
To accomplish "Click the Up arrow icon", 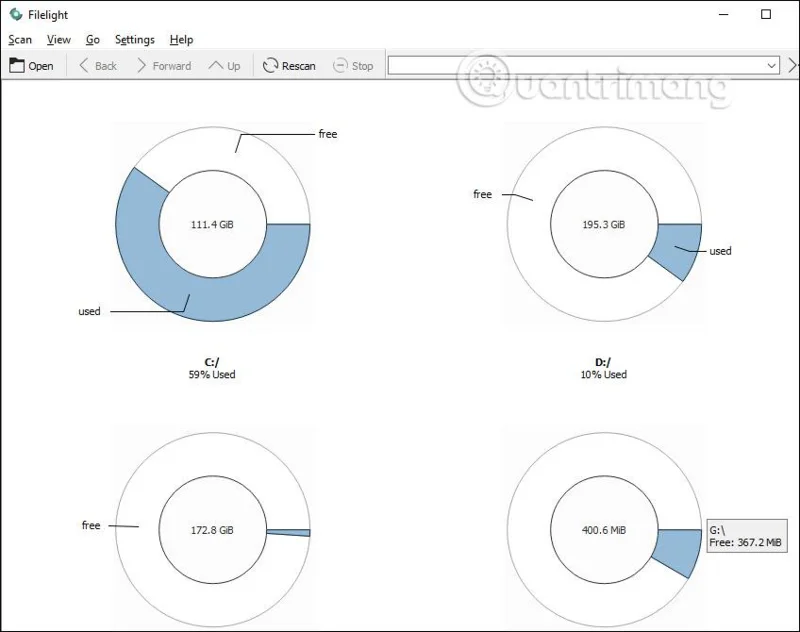I will (216, 65).
